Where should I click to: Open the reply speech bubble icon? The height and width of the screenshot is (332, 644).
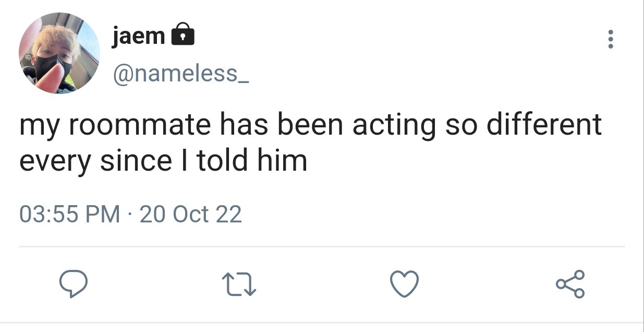pyautogui.click(x=73, y=285)
